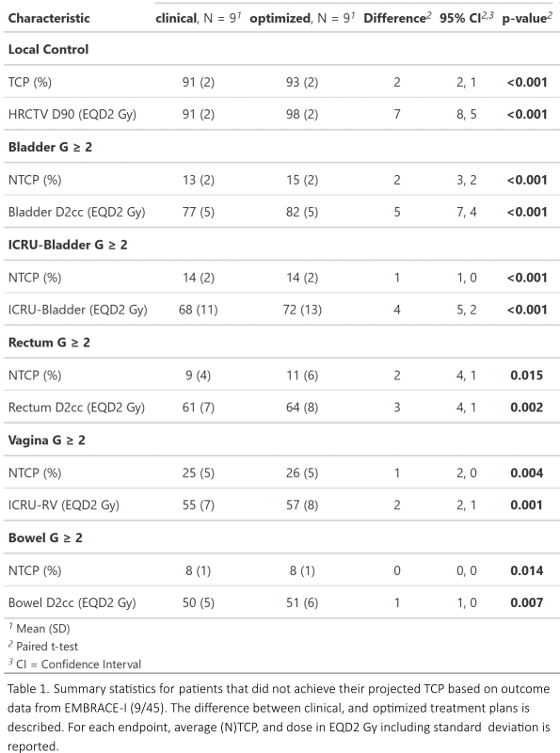The height and width of the screenshot is (753, 560).
Task: Click the 95% CI column header
Action: click(x=466, y=18)
